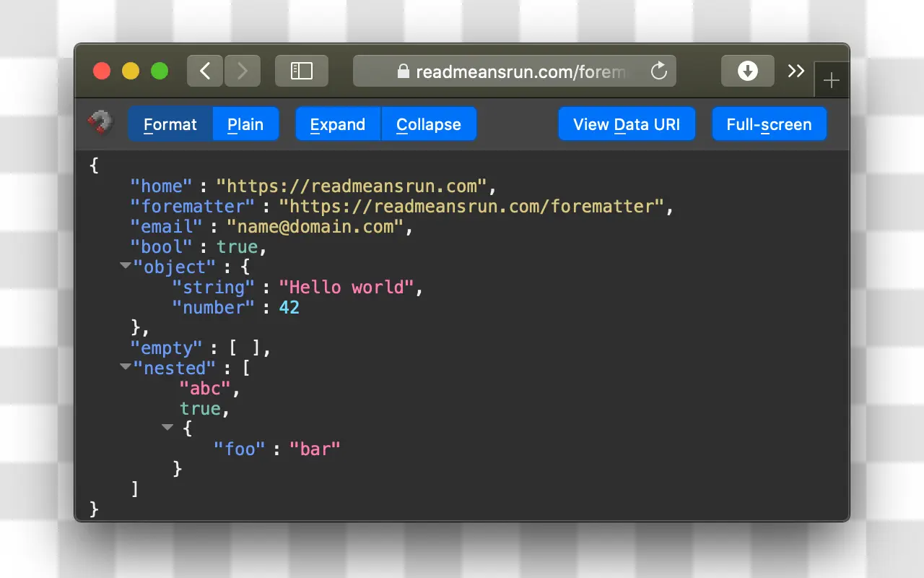Select the "forematter" key
924x578 pixels.
(x=193, y=207)
